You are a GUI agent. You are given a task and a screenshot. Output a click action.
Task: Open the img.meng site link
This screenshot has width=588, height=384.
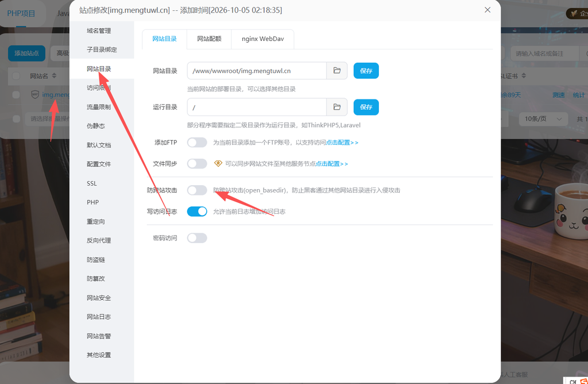click(56, 95)
